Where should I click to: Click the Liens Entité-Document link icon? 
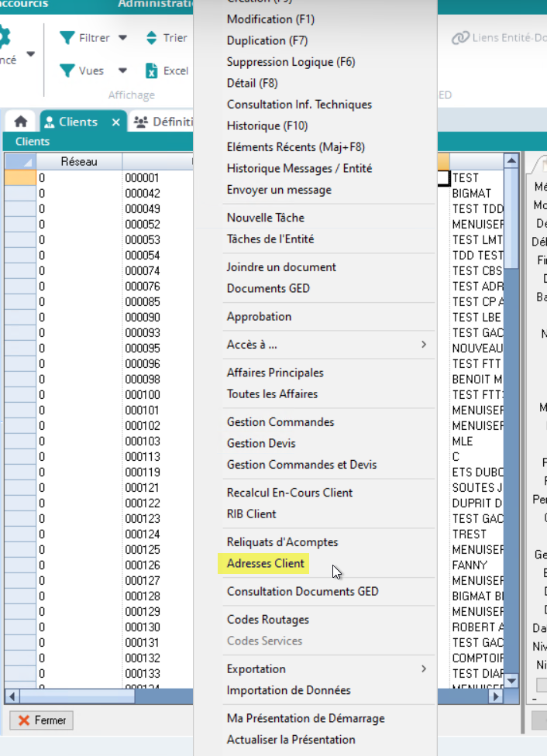[461, 38]
